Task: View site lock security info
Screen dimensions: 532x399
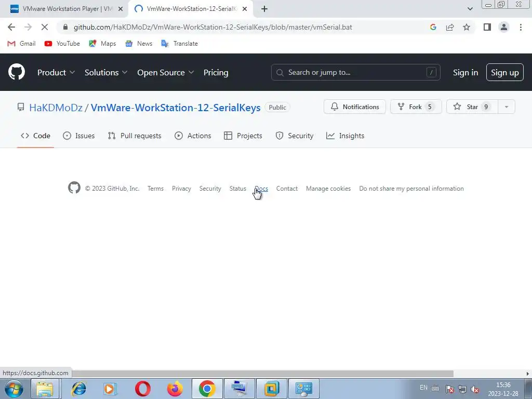Action: tap(65, 27)
